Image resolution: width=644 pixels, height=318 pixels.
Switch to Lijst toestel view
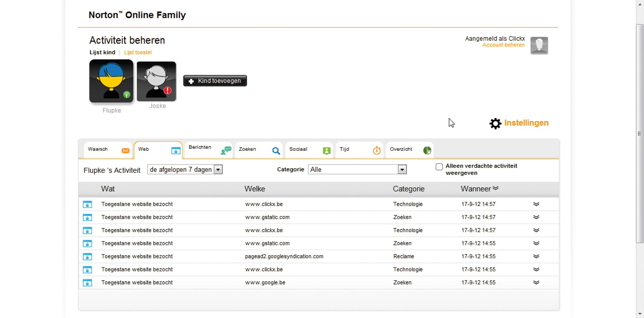(x=138, y=52)
